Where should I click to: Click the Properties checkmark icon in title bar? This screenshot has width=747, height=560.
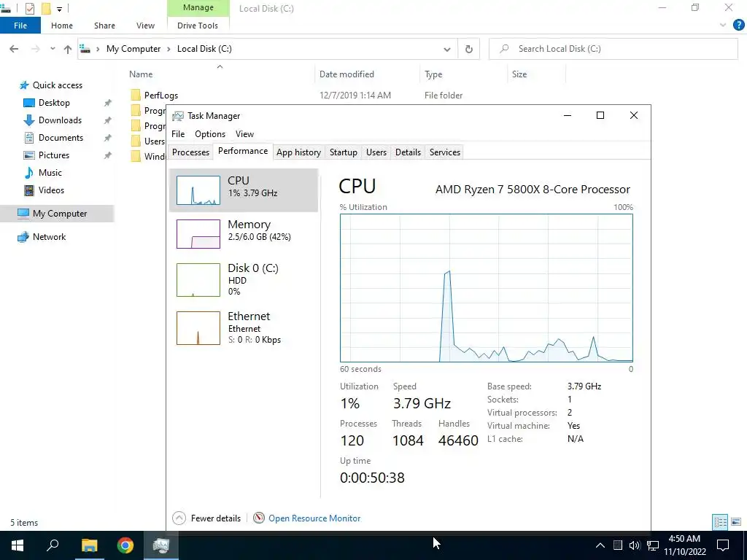pyautogui.click(x=29, y=9)
